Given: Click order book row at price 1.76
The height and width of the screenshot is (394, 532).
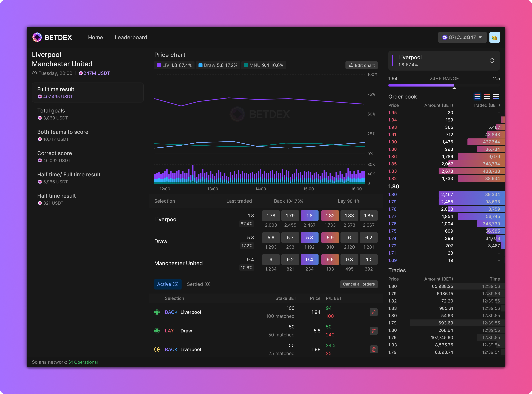Looking at the screenshot, I should coord(447,224).
